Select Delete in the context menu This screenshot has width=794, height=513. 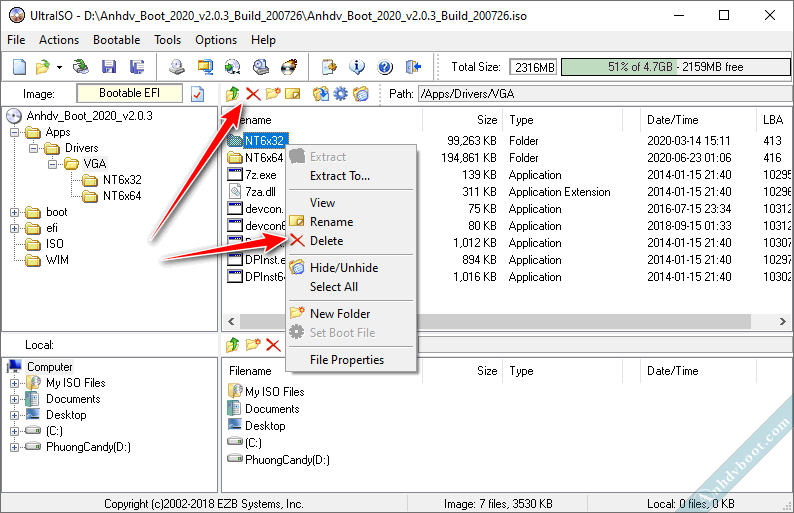click(351, 241)
